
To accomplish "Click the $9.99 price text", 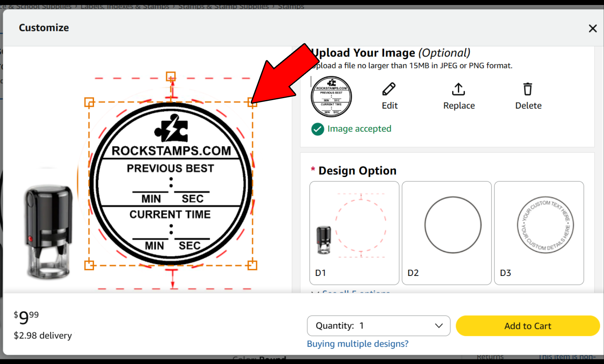I will click(26, 317).
